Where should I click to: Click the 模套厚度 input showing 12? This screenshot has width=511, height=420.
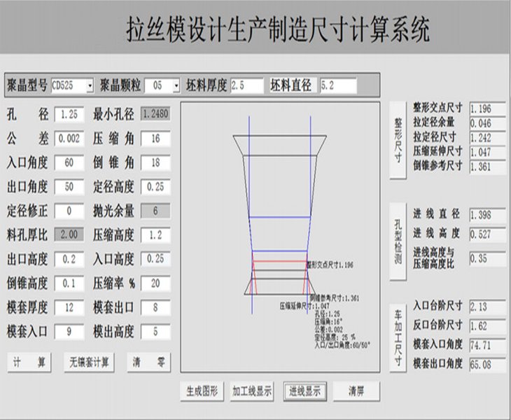coord(69,307)
